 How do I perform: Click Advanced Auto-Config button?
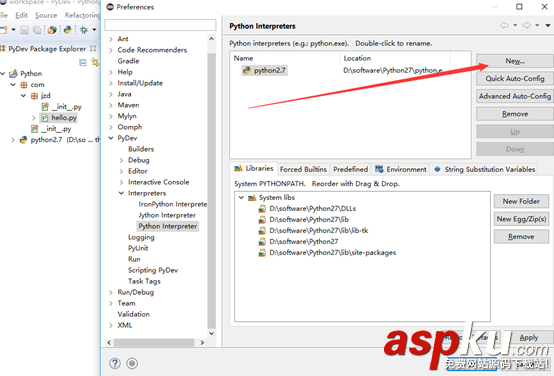click(x=515, y=96)
